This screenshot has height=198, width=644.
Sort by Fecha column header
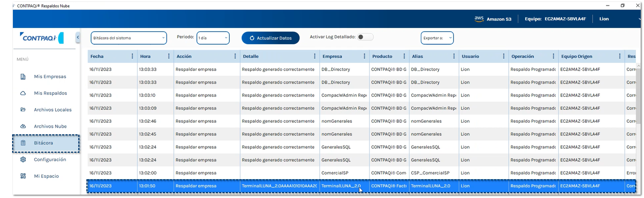tap(97, 56)
